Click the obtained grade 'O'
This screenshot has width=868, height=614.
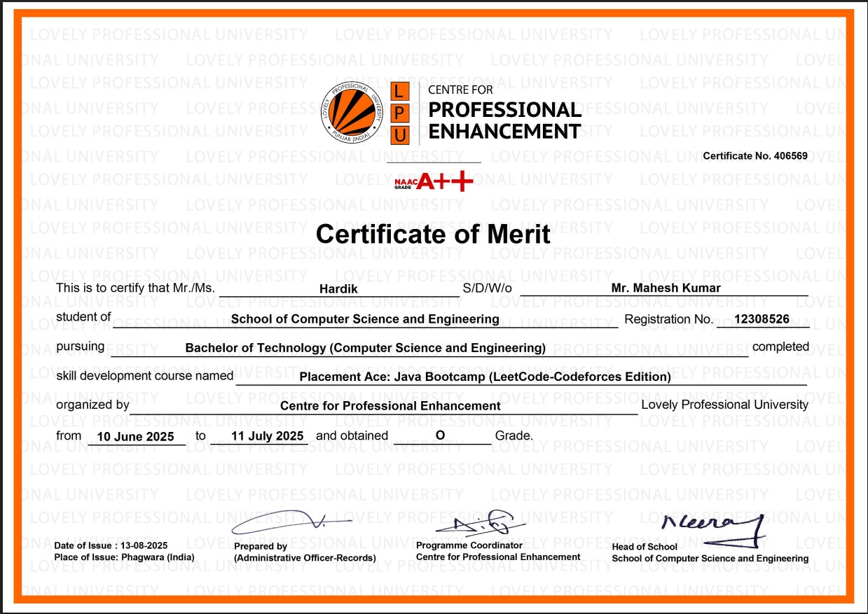click(x=441, y=435)
